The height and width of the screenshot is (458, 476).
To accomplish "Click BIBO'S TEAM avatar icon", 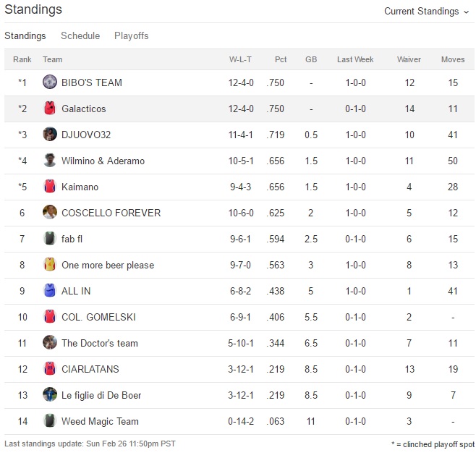I will [49, 82].
